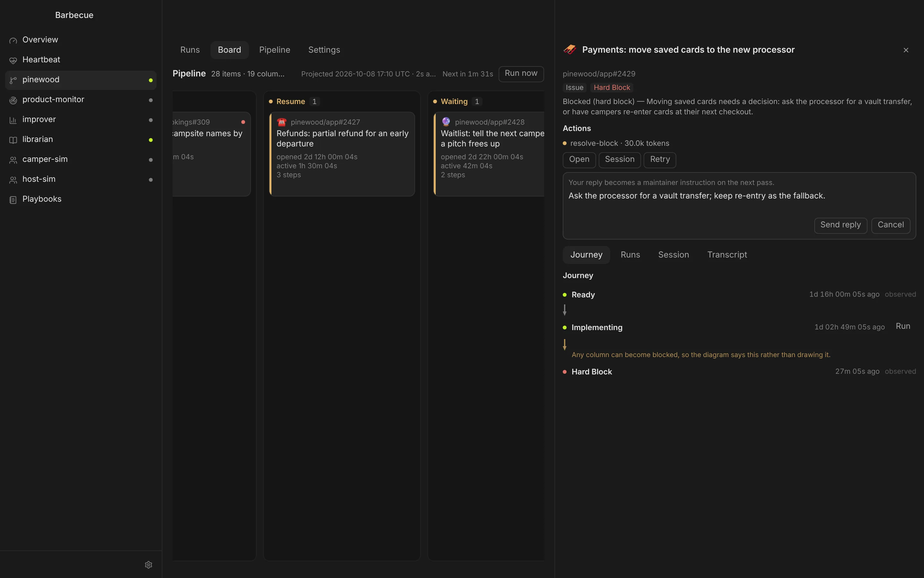Retry the resolve-block action

659,160
